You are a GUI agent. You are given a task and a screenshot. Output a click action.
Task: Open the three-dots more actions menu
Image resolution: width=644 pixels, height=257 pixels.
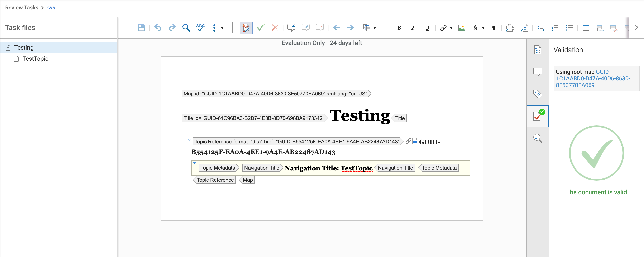[214, 28]
